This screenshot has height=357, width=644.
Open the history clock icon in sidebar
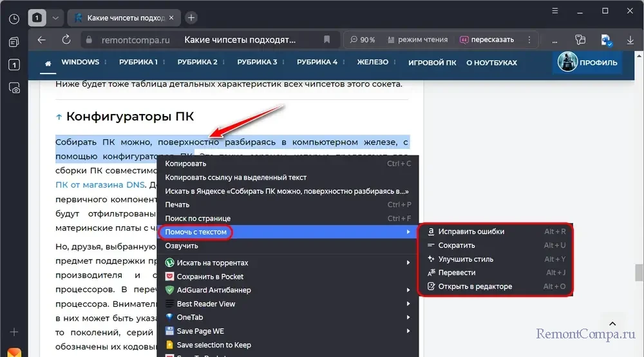coord(14,19)
